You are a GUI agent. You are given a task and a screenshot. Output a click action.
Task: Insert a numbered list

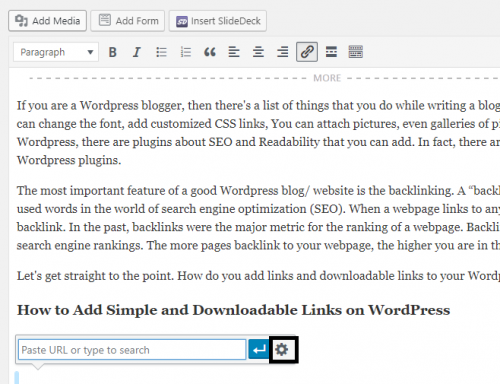186,52
